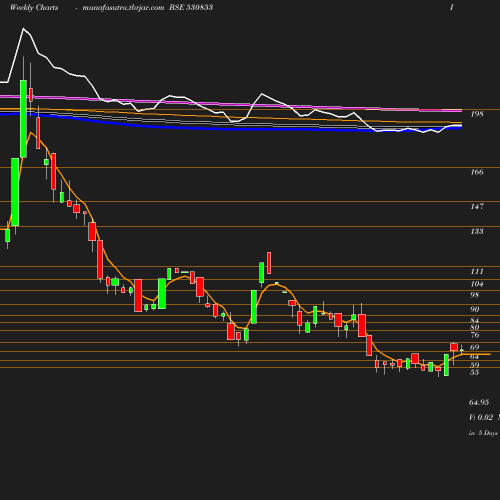Select the 69 price level label

tap(475, 347)
